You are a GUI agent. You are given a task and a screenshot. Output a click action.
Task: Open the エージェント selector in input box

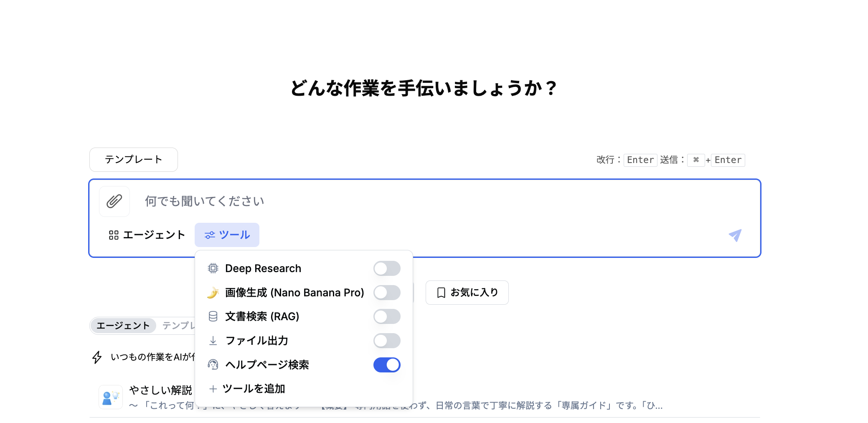[x=147, y=235]
